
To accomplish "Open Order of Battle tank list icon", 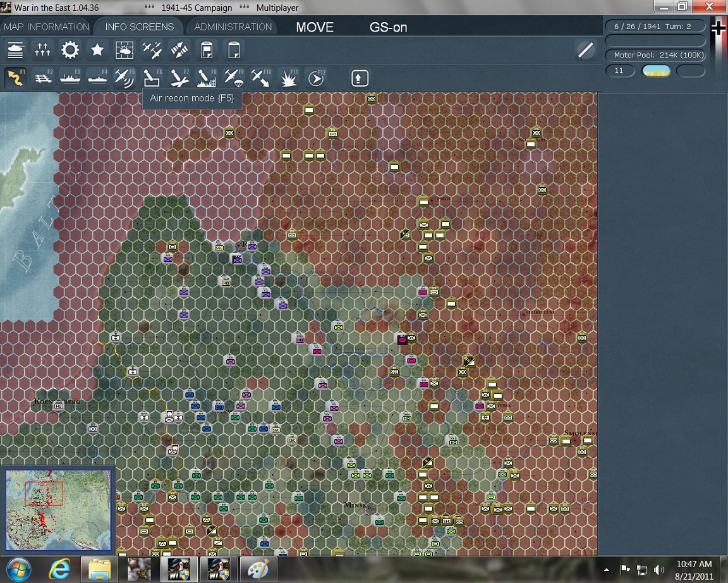I will tap(15, 50).
